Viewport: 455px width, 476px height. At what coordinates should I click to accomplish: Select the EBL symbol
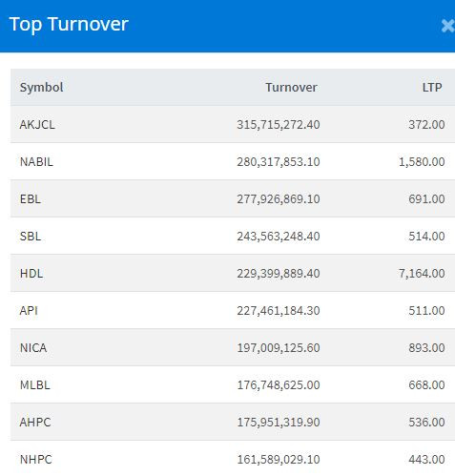pyautogui.click(x=31, y=198)
